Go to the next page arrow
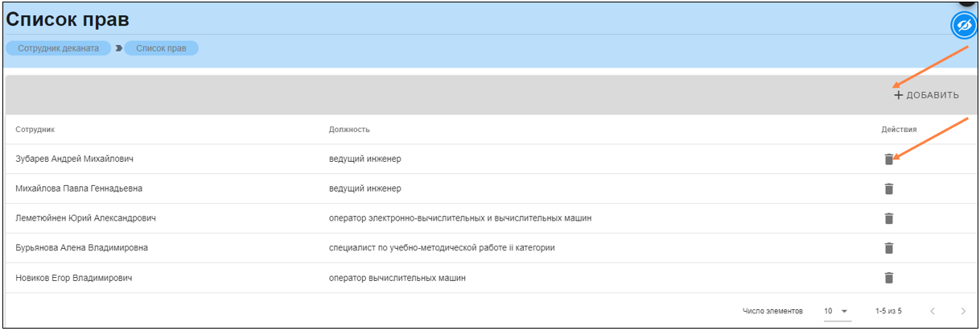The width and height of the screenshot is (980, 331). click(963, 311)
